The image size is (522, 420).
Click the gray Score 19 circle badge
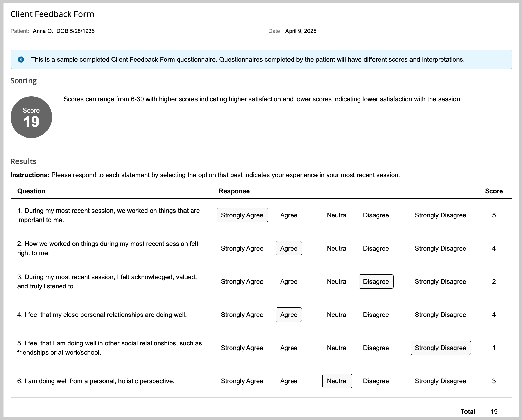coord(31,117)
